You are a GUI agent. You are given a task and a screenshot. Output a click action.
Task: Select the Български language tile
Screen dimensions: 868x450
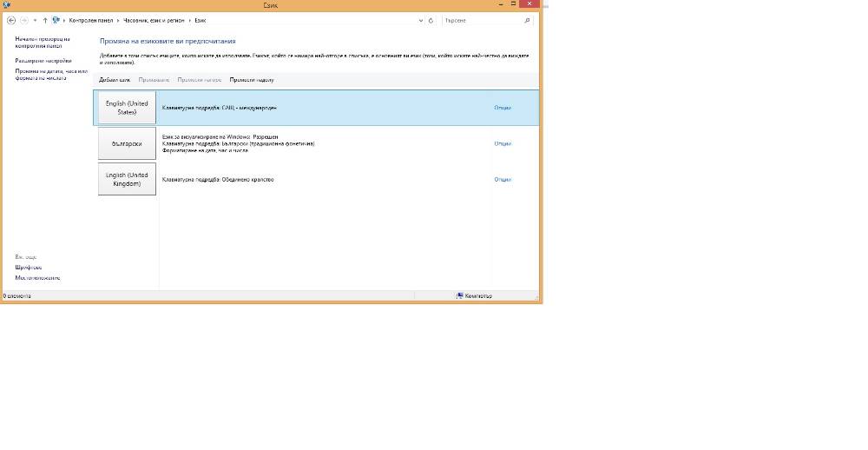tap(127, 143)
